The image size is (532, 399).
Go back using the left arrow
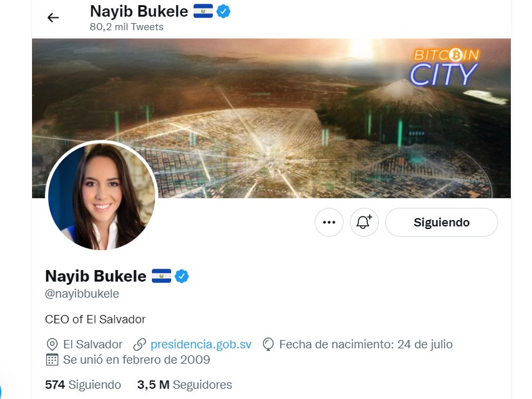tap(53, 17)
